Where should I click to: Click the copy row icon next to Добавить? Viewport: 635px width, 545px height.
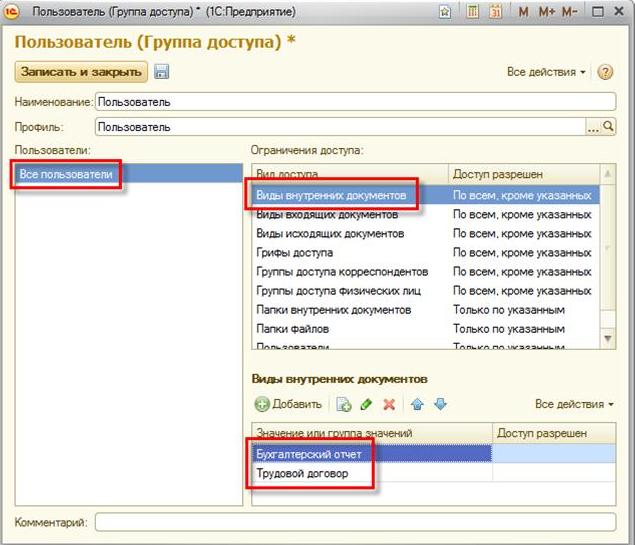tap(344, 404)
